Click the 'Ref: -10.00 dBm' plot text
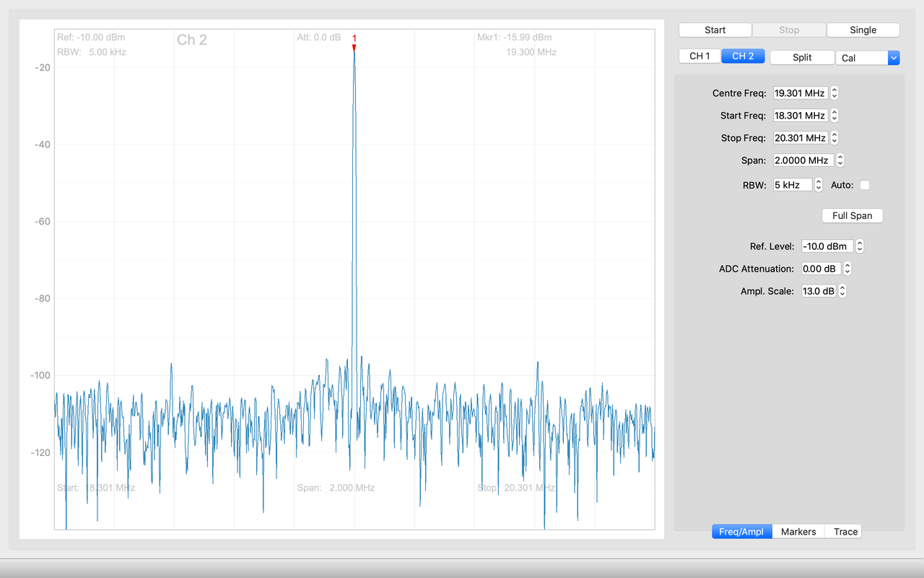 tap(91, 38)
